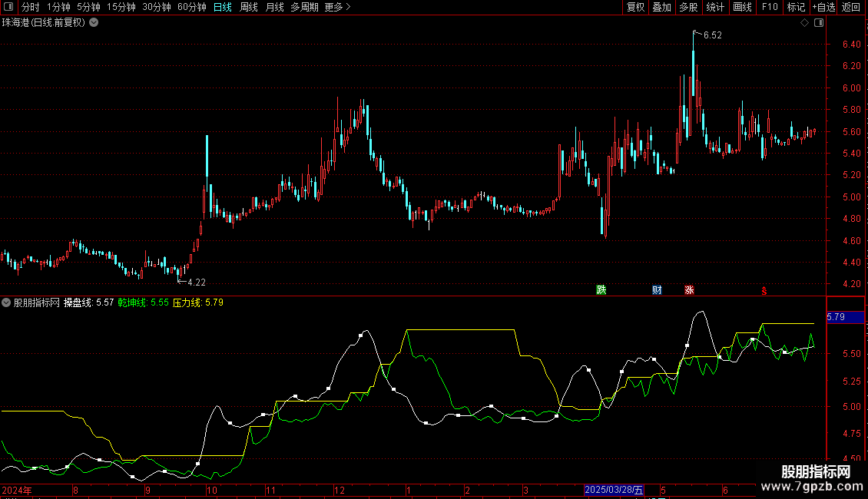The image size is (868, 499).
Task: Click the 标记 mark button
Action: point(796,7)
